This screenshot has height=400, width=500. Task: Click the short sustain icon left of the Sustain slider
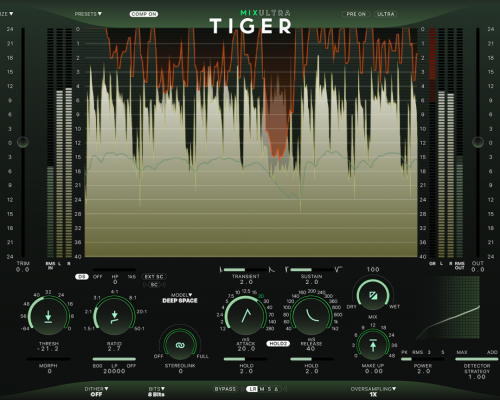coord(287,269)
